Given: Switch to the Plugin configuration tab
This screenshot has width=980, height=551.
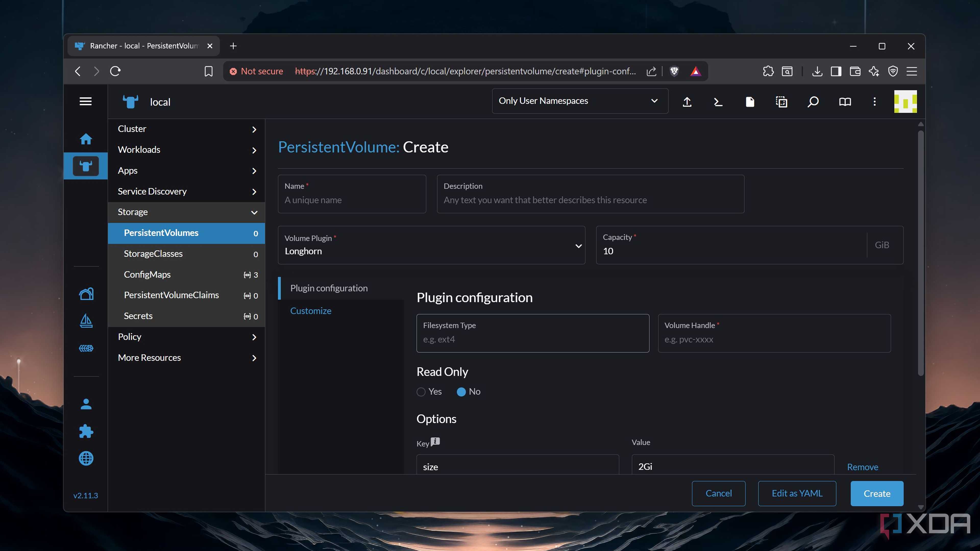Looking at the screenshot, I should click(x=341, y=288).
